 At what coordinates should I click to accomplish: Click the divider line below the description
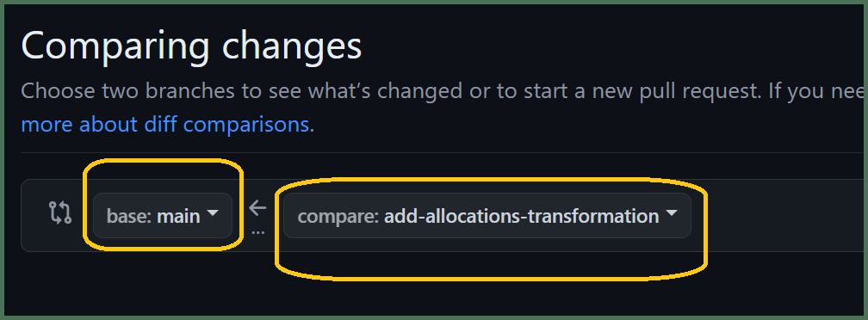pos(443,152)
